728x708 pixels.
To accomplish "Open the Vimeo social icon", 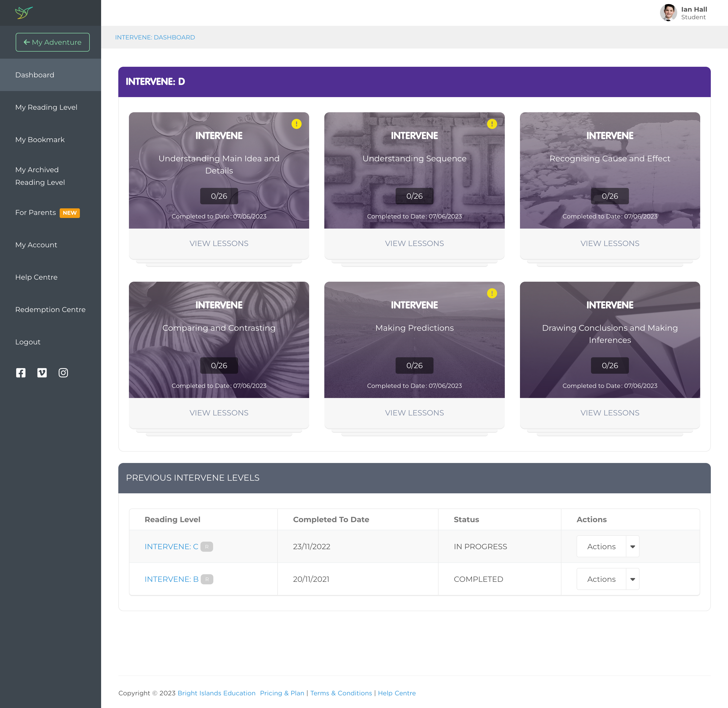I will pyautogui.click(x=42, y=373).
